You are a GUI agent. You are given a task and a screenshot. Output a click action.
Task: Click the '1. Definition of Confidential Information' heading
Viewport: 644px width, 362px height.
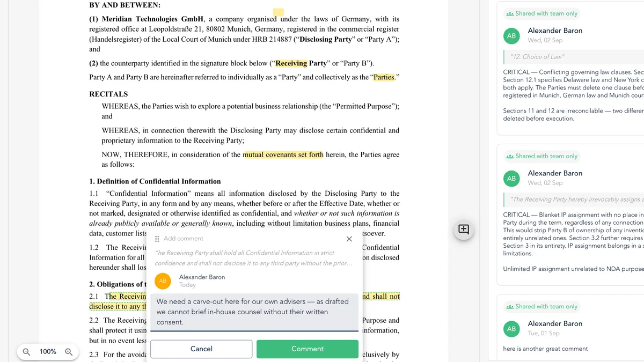click(x=155, y=181)
